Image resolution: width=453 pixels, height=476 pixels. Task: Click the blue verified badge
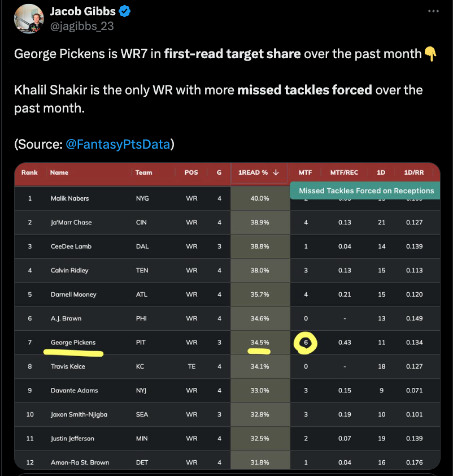tap(125, 11)
